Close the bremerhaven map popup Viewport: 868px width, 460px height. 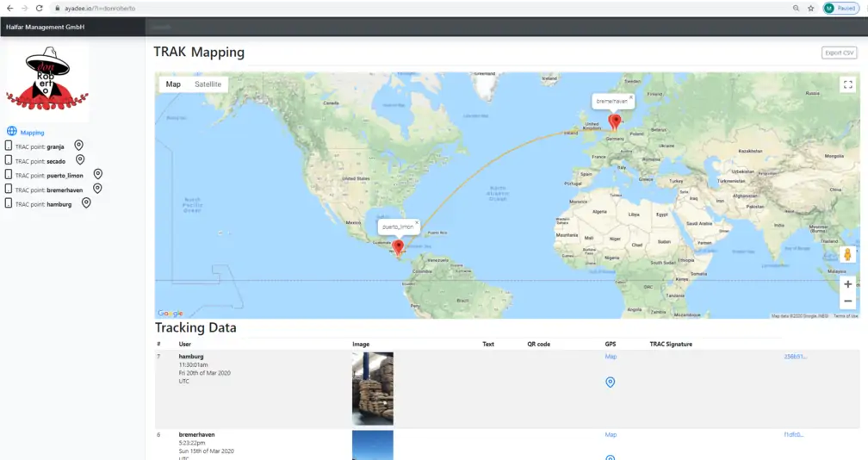coord(630,96)
